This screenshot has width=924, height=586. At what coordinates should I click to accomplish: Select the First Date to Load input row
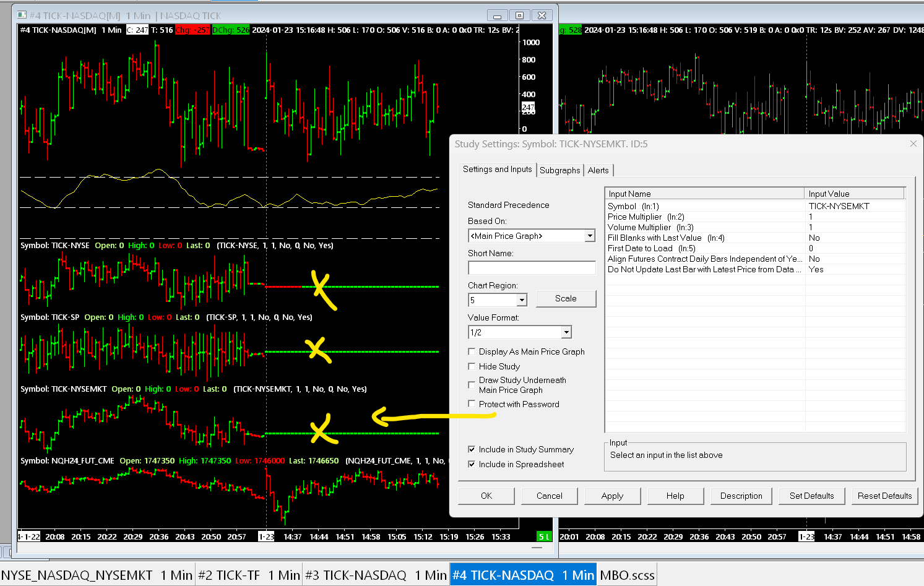click(x=755, y=248)
